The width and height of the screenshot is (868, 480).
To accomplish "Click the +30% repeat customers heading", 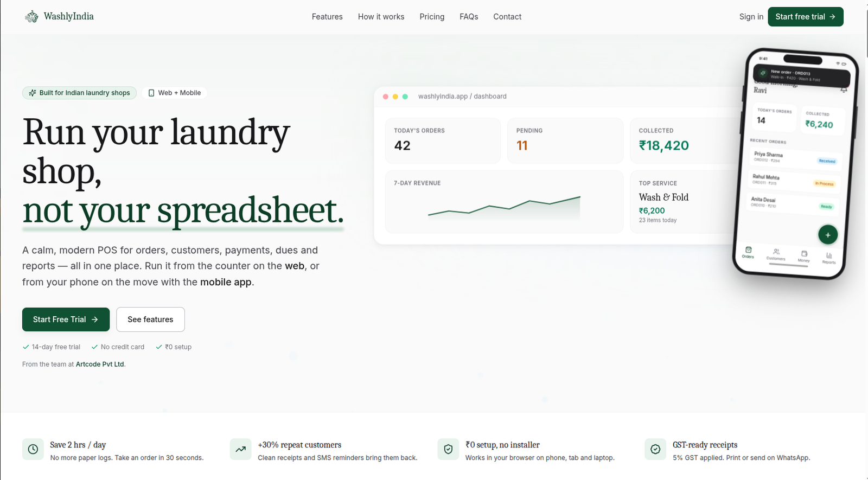I will tap(299, 445).
